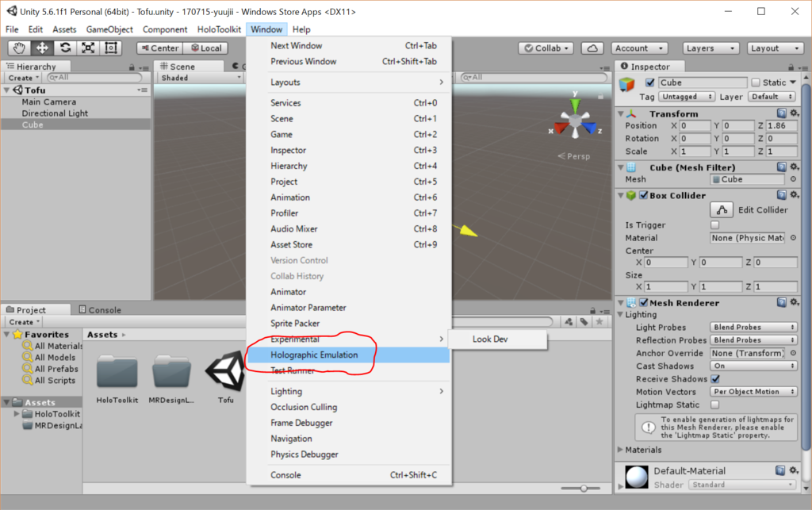Click the Default-Material preview sphere

pyautogui.click(x=637, y=477)
